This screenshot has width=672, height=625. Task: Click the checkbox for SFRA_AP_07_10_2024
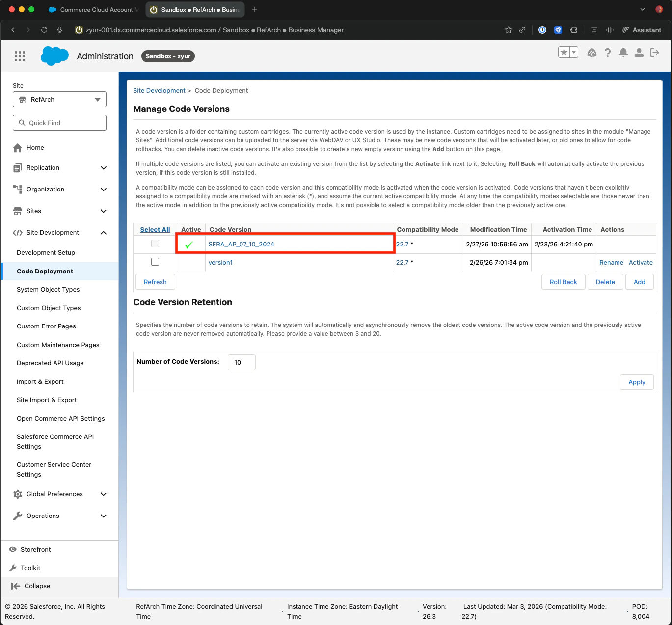point(155,244)
